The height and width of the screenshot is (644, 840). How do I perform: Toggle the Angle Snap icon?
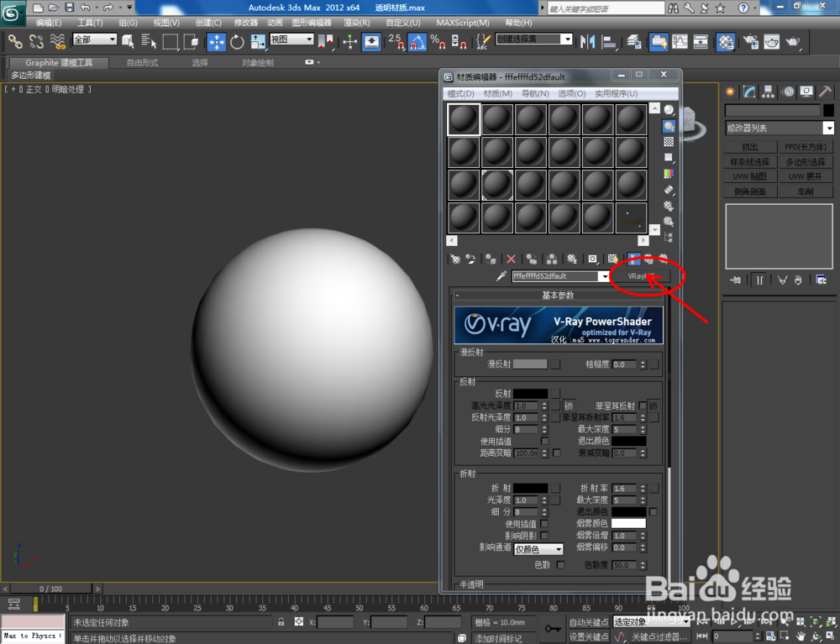(417, 42)
